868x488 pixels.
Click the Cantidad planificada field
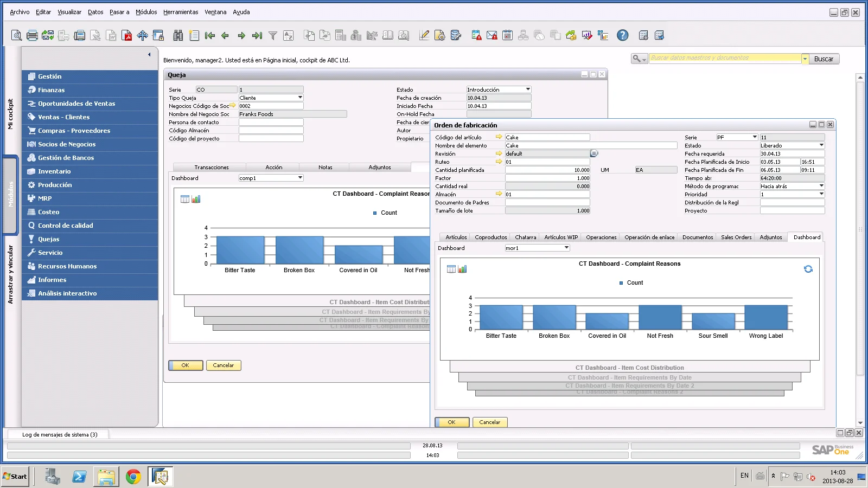(x=547, y=170)
